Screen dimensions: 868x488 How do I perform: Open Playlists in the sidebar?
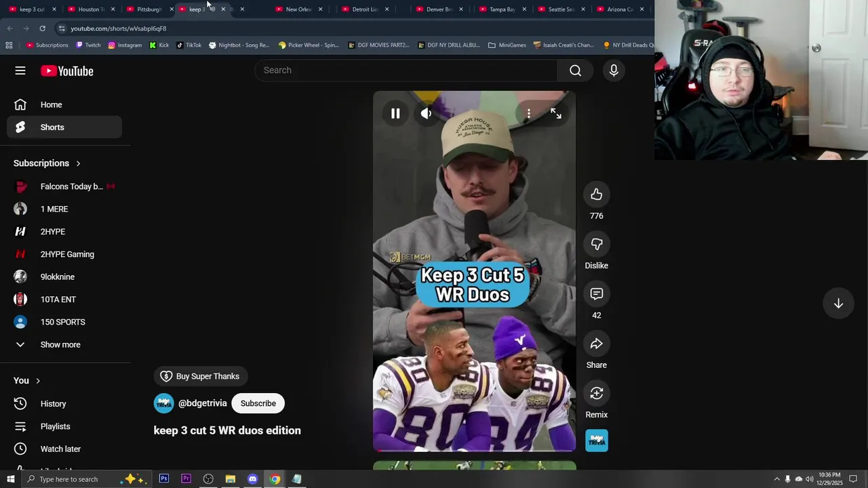[64, 426]
